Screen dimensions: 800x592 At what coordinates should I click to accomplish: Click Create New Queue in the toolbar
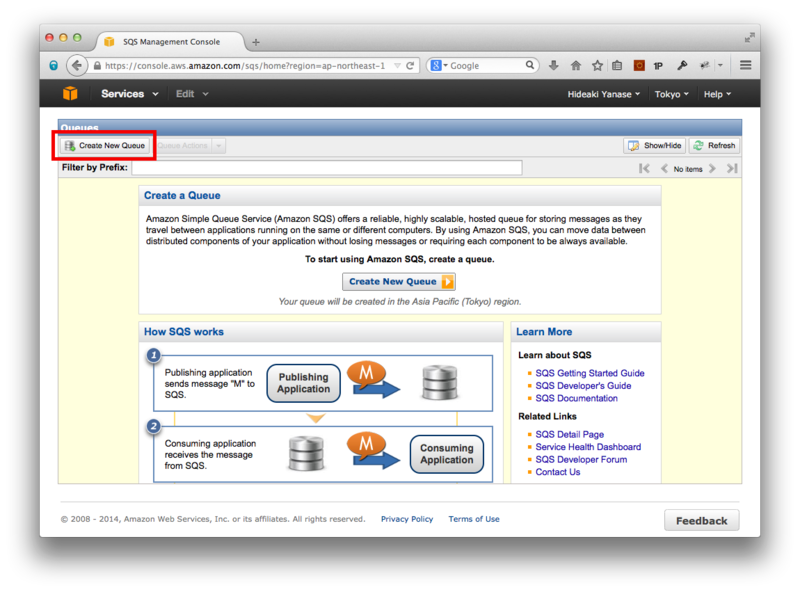click(106, 146)
